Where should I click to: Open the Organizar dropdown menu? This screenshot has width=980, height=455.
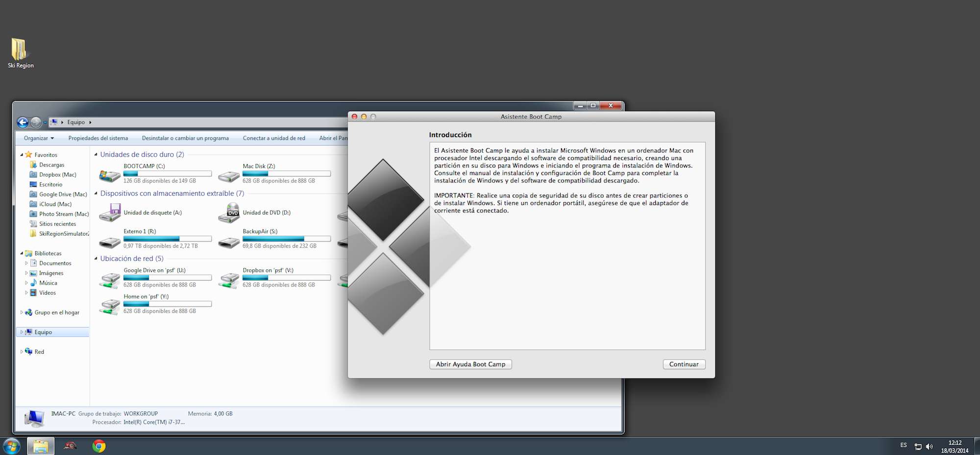click(39, 138)
